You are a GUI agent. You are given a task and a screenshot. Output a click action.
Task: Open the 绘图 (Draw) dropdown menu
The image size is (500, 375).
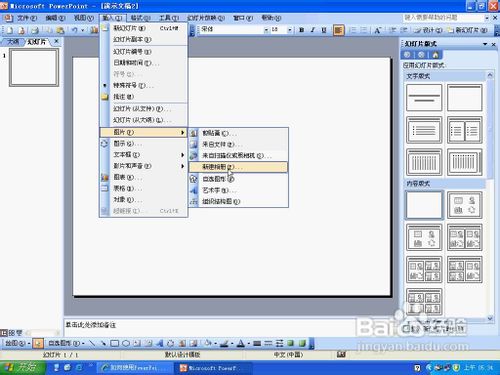18,343
